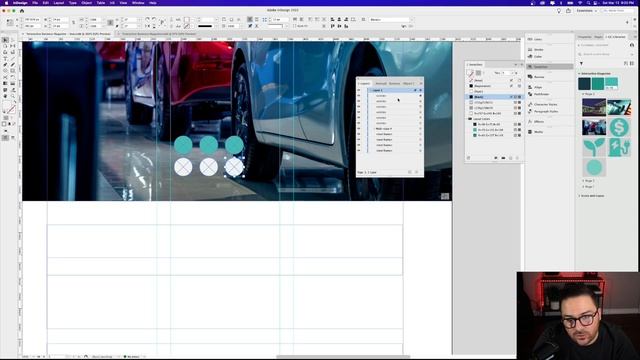Click the CC Libraries search field

(x=606, y=54)
